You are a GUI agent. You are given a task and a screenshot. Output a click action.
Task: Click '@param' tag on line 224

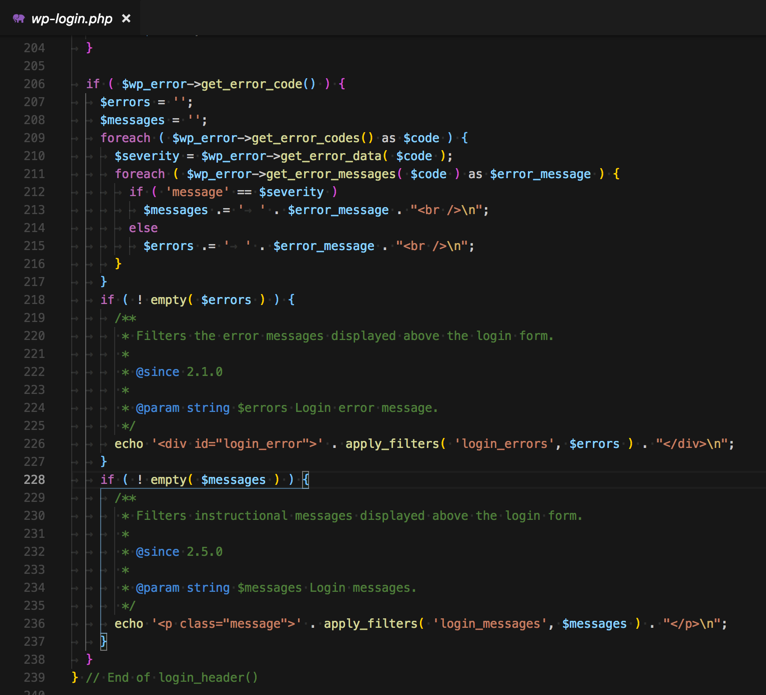(157, 408)
